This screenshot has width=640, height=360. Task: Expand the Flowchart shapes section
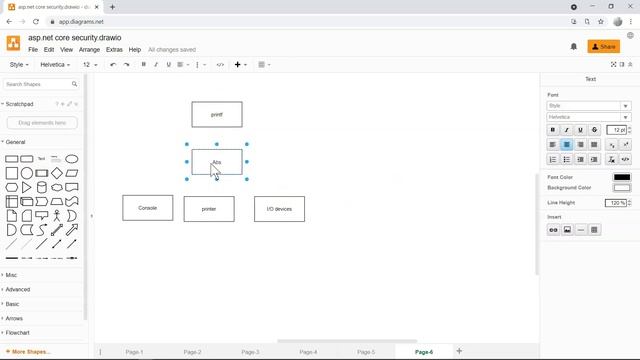pos(16,333)
